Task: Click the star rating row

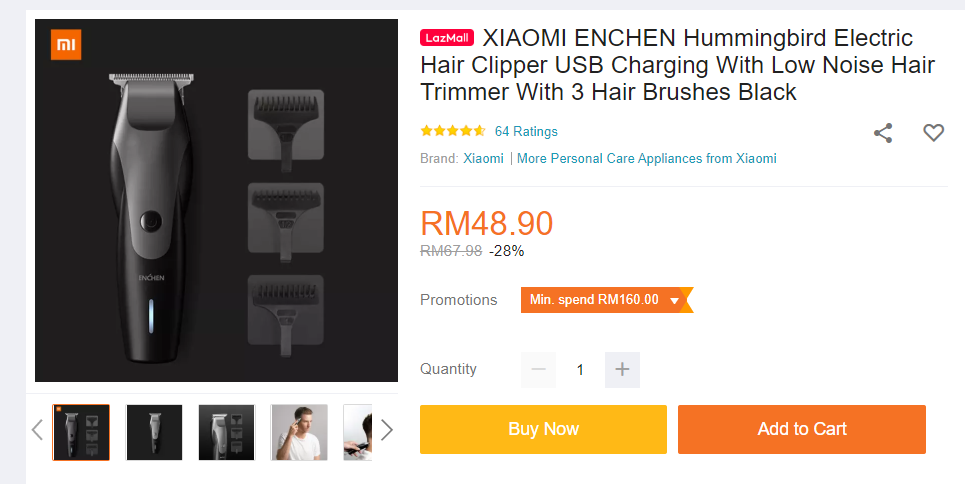Action: tap(452, 131)
